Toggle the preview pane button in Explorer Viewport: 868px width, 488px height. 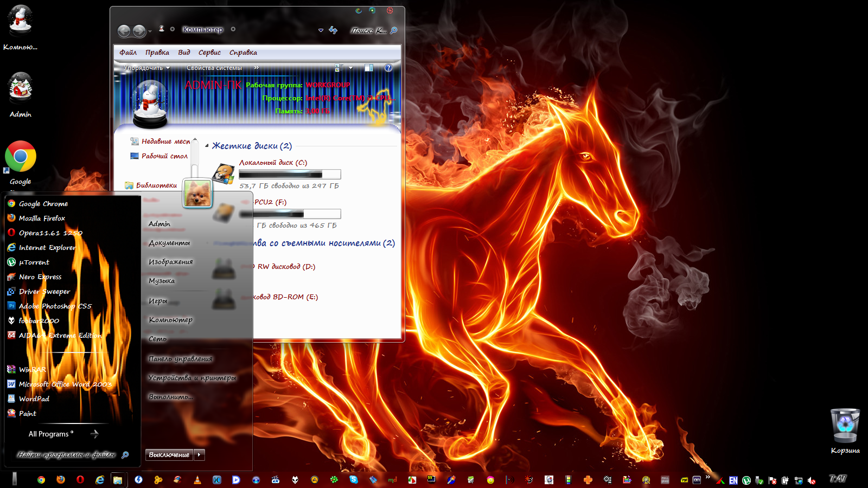tap(369, 68)
